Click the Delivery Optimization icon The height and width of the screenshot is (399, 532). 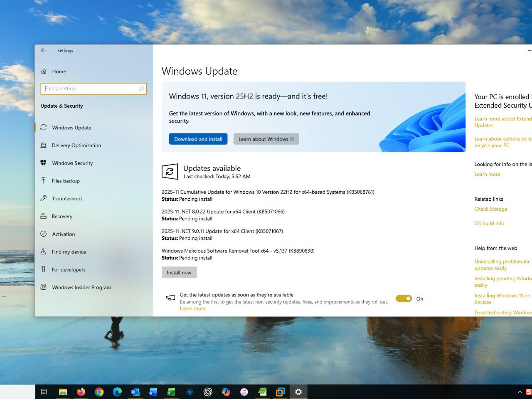[x=44, y=145]
